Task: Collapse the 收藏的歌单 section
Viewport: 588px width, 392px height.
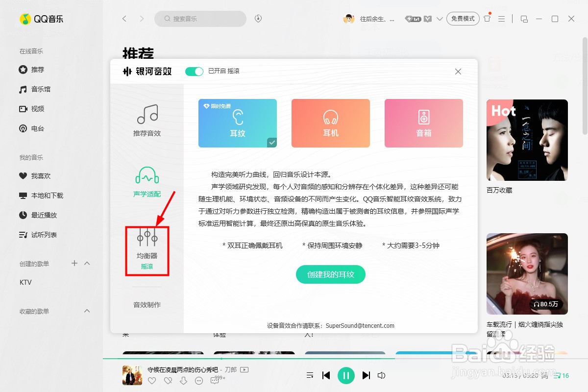Action: [87, 311]
